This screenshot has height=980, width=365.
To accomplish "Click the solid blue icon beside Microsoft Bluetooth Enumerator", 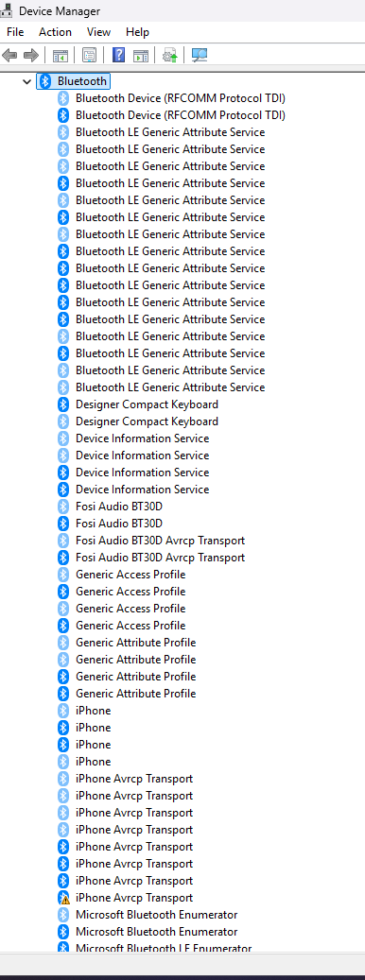I will [63, 931].
